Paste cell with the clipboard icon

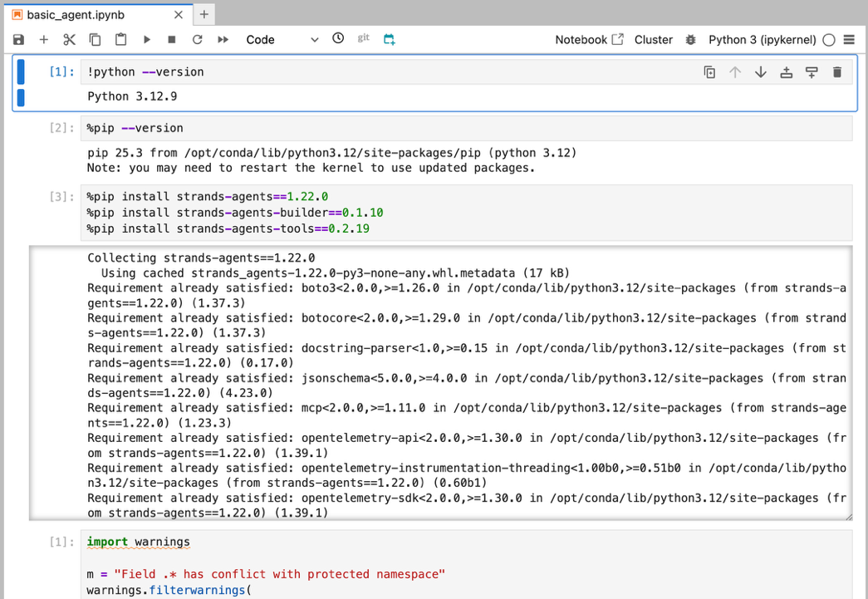click(120, 39)
